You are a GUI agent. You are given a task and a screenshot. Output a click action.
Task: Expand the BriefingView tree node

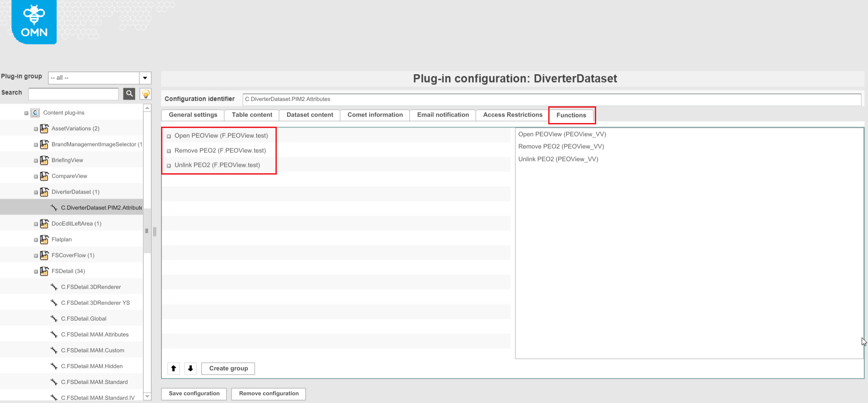pos(36,161)
